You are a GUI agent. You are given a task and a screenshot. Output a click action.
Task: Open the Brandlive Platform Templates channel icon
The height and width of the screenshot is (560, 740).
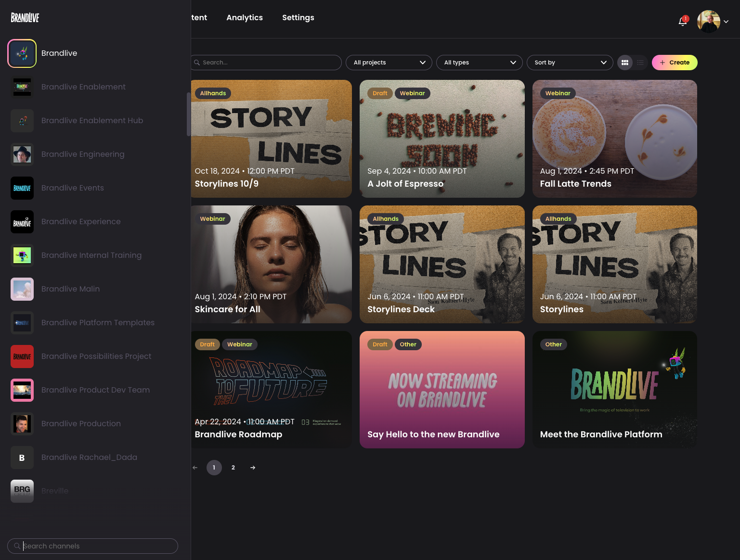click(22, 323)
